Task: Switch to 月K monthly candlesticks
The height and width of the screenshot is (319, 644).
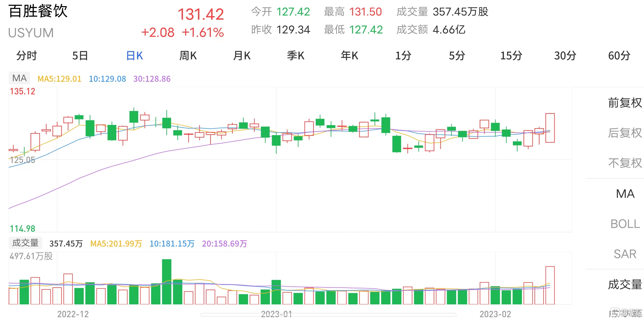Action: (x=242, y=56)
